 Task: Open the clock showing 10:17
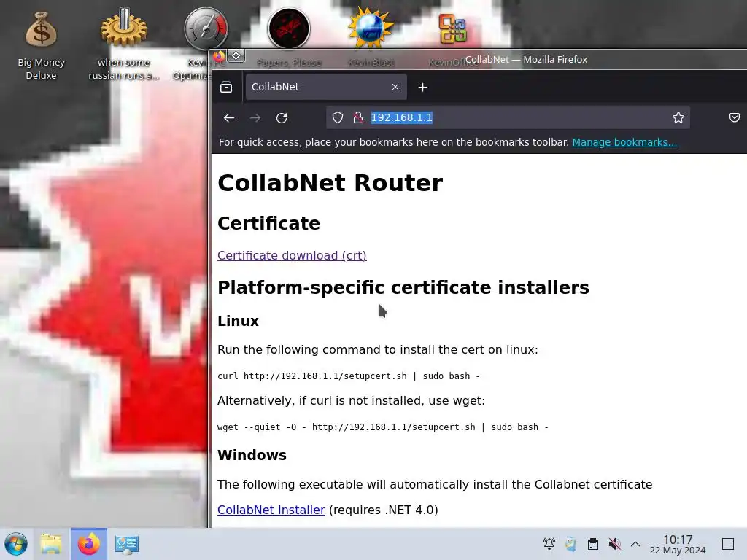pos(678,544)
